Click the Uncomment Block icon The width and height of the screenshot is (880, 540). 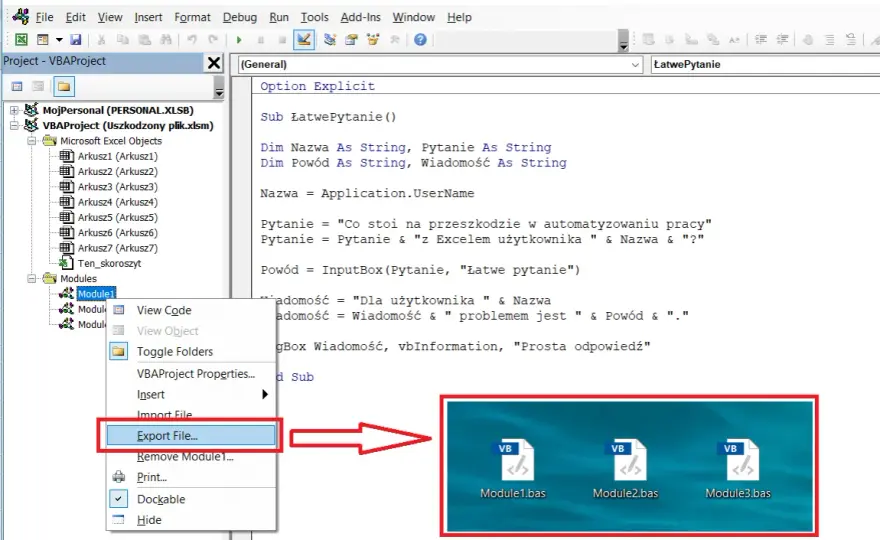[851, 39]
